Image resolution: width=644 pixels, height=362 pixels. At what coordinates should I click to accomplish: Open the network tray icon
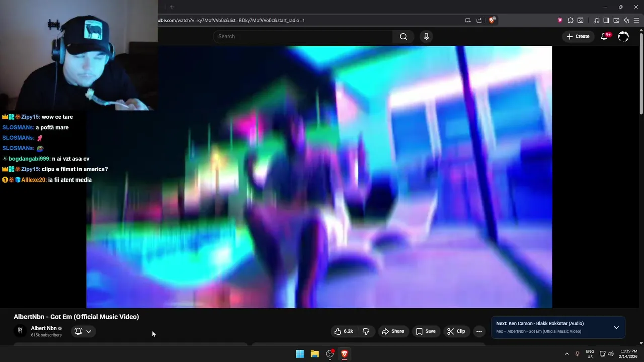tap(602, 354)
